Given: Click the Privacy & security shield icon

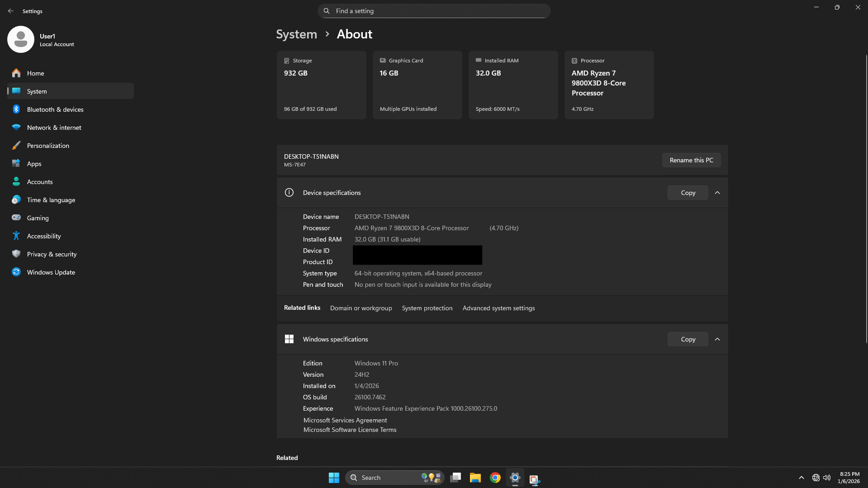Looking at the screenshot, I should pyautogui.click(x=16, y=254).
